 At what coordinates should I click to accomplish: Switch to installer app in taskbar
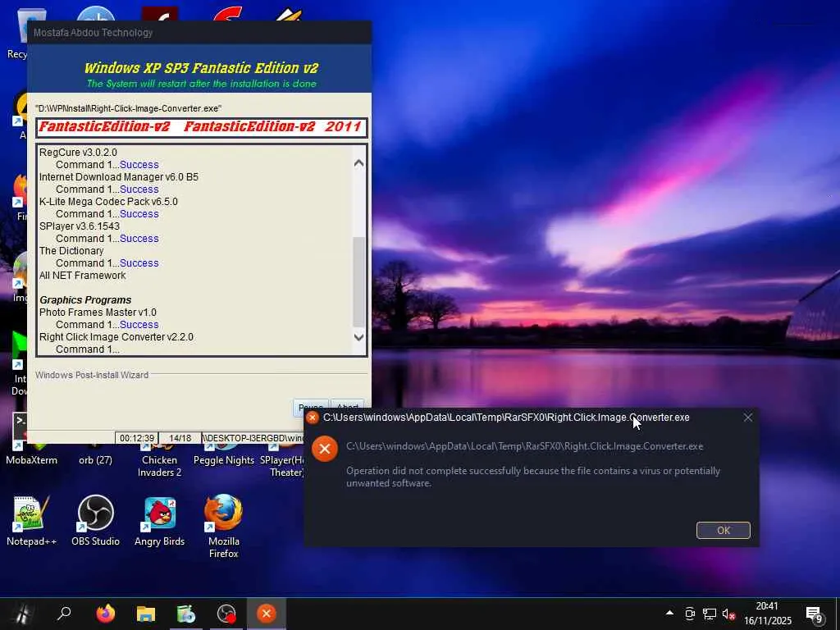[x=186, y=614]
